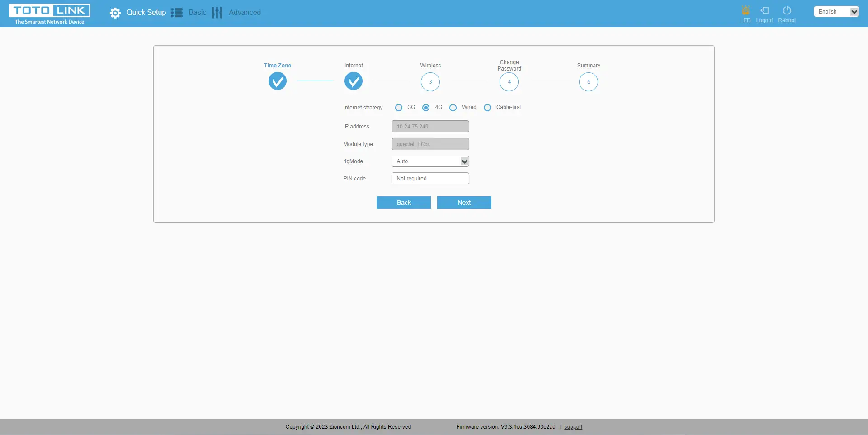Click the Advanced sliders icon
Viewport: 868px width, 435px height.
click(x=217, y=13)
